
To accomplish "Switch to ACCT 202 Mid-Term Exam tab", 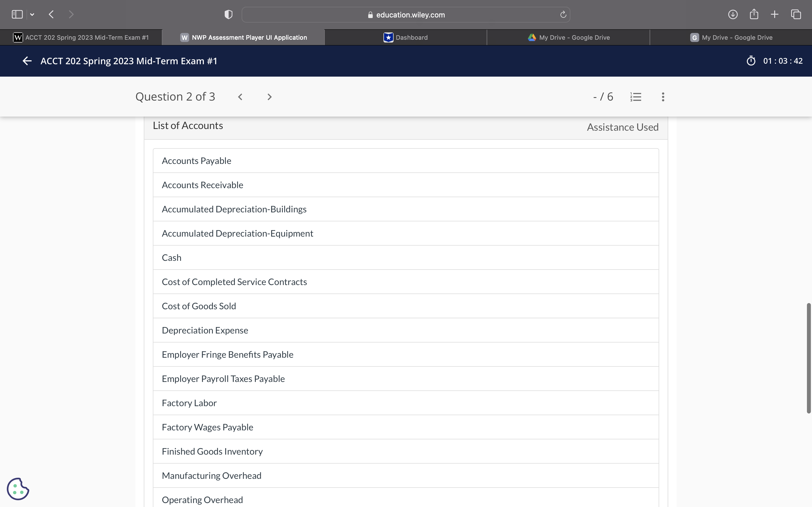I will coord(81,37).
